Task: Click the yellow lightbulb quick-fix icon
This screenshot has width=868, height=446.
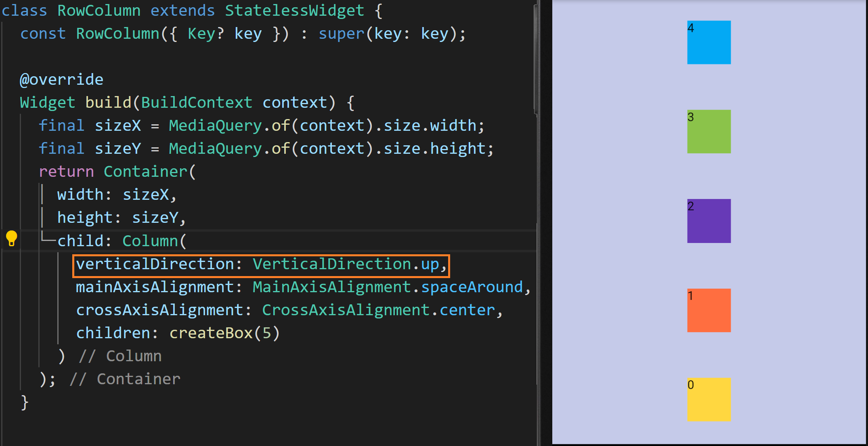Action: (11, 239)
